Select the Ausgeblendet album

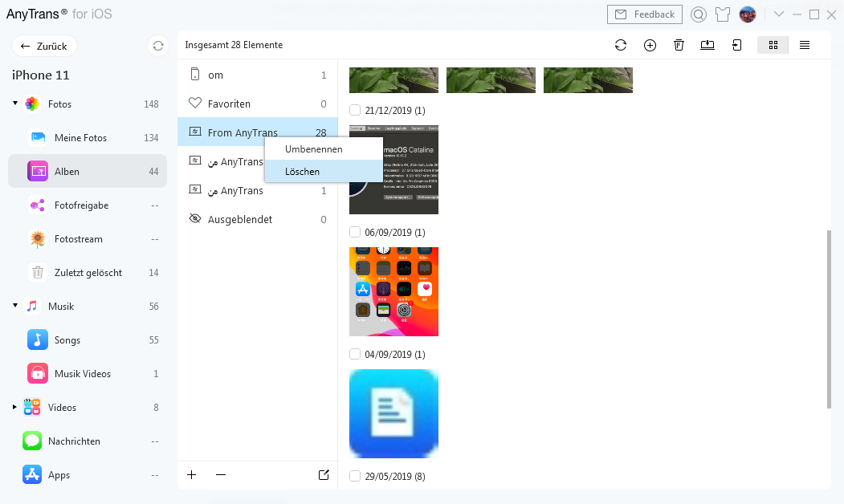[x=258, y=219]
